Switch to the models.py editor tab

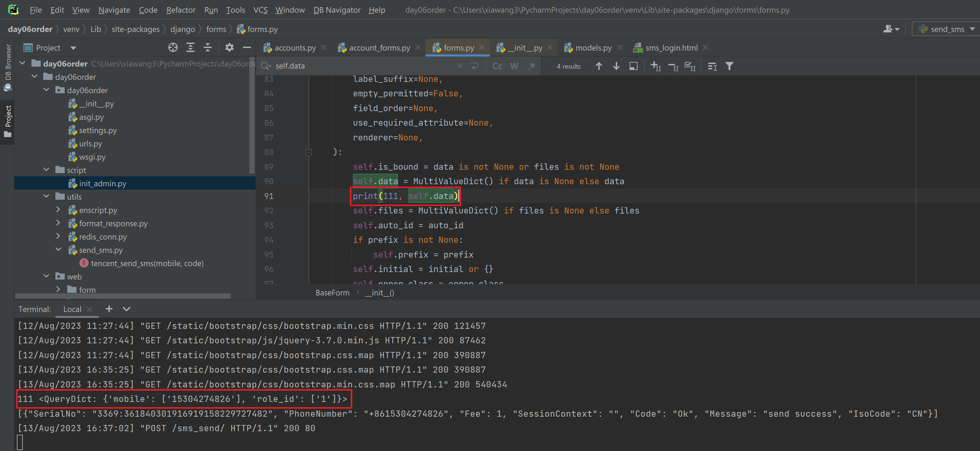(x=593, y=48)
